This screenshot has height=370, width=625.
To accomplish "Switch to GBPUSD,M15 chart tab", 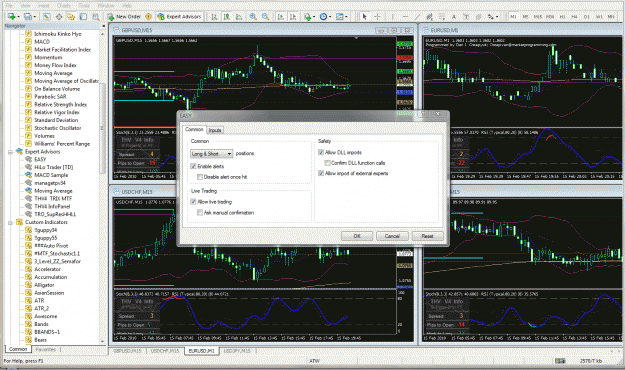I will pos(127,351).
